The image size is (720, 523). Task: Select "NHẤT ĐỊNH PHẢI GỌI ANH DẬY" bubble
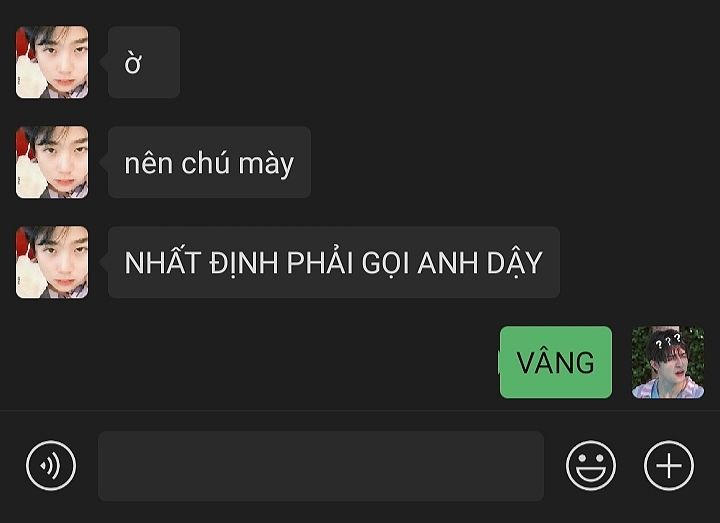click(x=334, y=262)
